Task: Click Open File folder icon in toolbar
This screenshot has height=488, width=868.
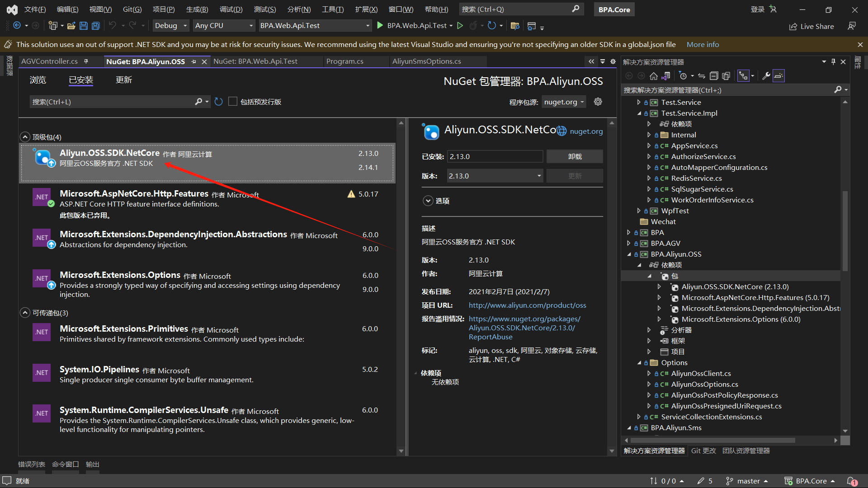Action: coord(71,26)
